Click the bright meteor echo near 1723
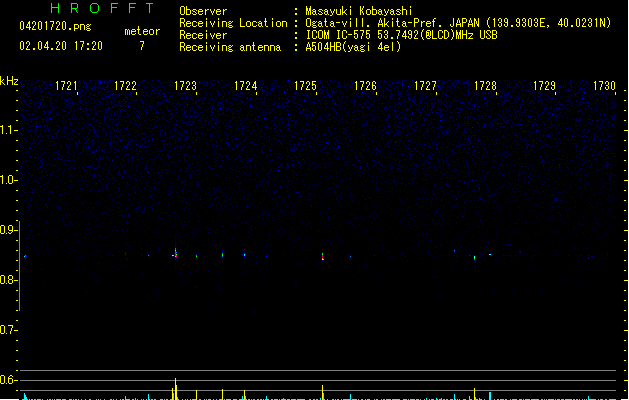Screen dimensions: 629x400 [175, 254]
